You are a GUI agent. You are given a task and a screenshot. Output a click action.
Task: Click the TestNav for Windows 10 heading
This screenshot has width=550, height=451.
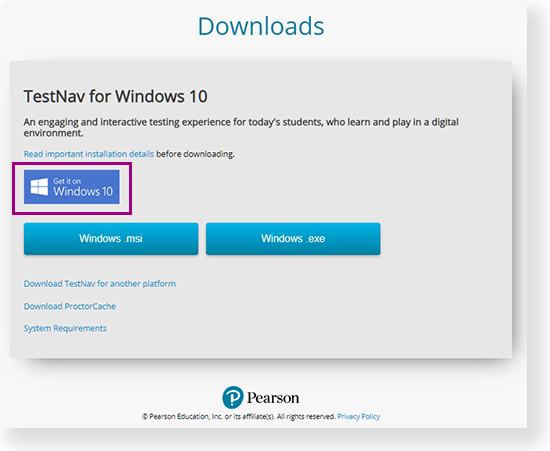(x=115, y=96)
